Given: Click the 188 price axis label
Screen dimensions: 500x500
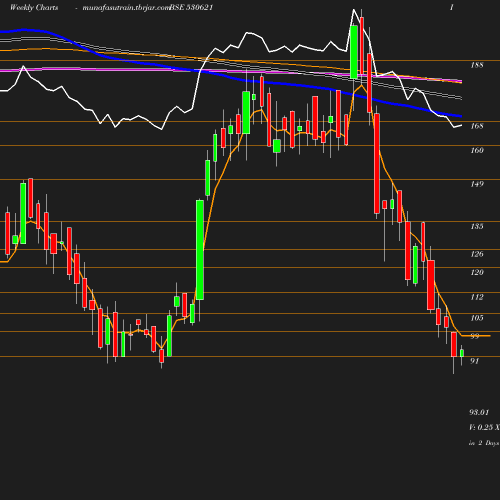Looking at the screenshot, I should 477,65.
